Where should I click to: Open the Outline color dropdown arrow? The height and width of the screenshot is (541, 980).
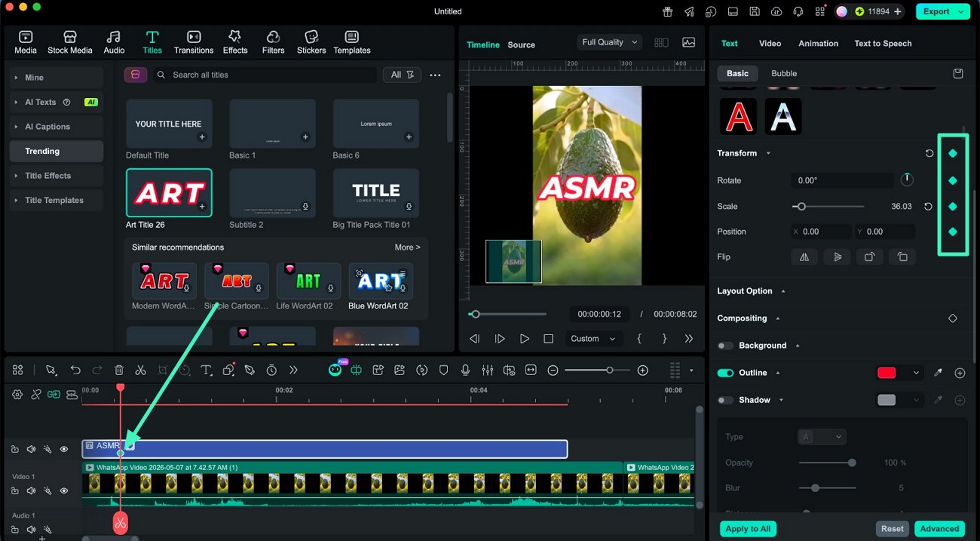click(917, 373)
